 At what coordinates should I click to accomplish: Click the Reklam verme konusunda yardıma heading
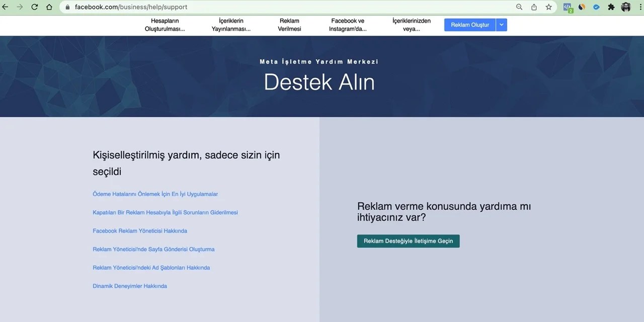(x=444, y=212)
